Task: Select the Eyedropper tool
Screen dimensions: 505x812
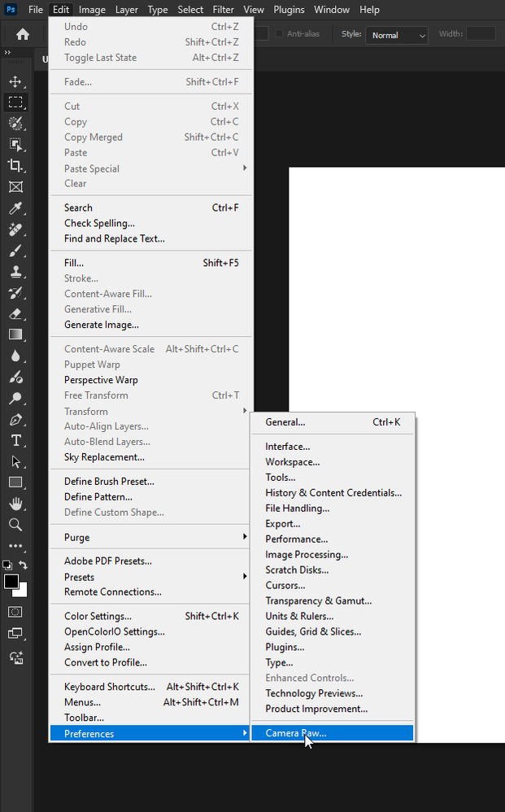Action: 15,208
